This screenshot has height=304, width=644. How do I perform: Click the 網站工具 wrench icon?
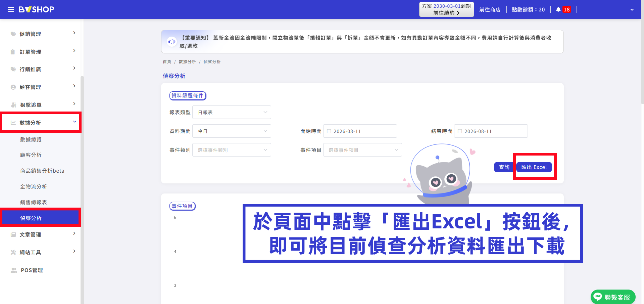(x=13, y=252)
